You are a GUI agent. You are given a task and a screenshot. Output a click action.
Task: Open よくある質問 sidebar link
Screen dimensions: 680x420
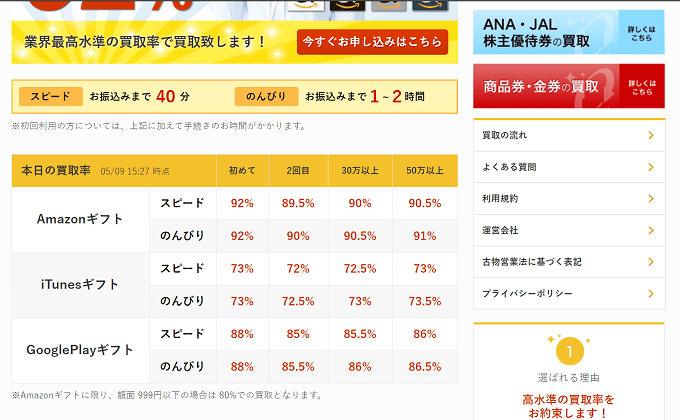pos(569,167)
